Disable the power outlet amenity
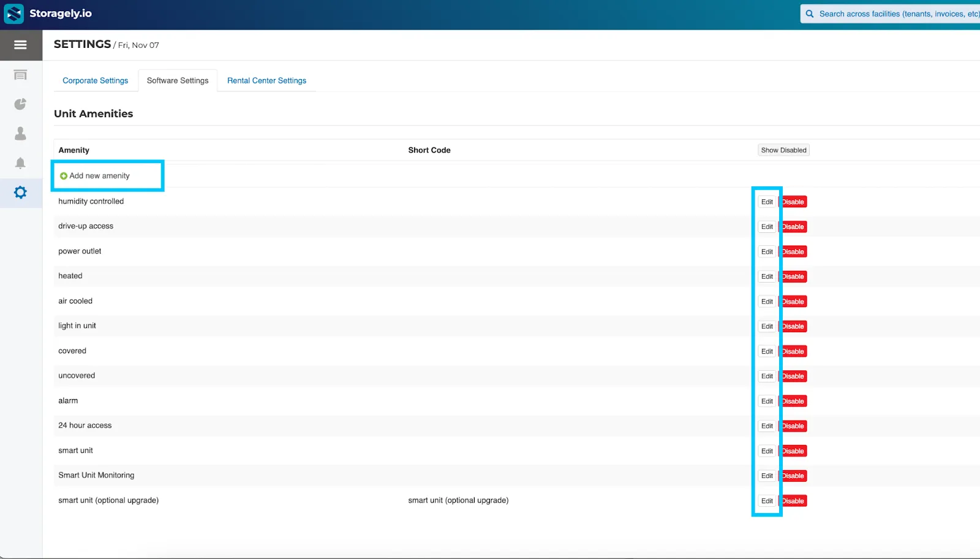980x559 pixels. tap(793, 252)
